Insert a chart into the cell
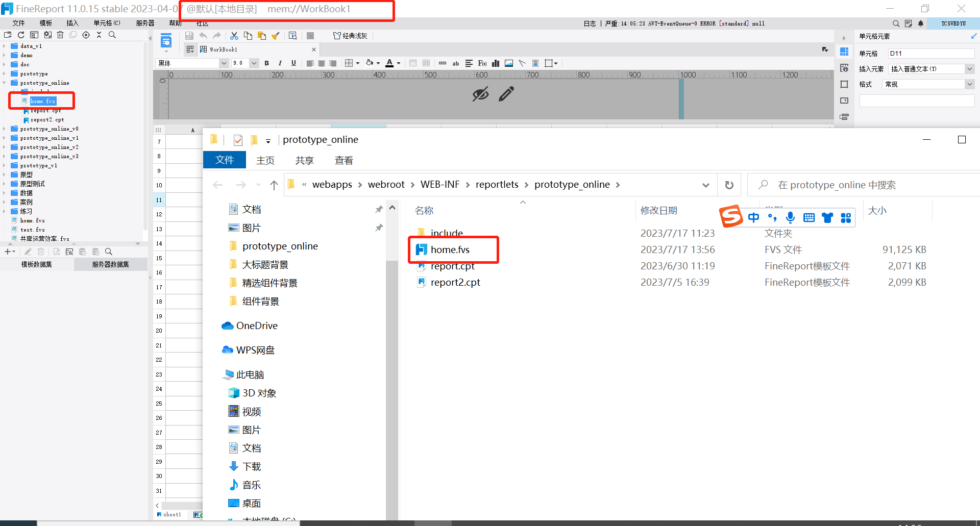Image resolution: width=980 pixels, height=526 pixels. tap(496, 63)
